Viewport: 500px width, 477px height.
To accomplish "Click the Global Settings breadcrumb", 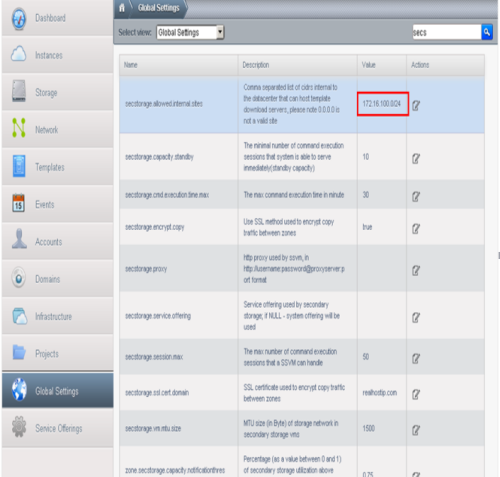I will (159, 8).
